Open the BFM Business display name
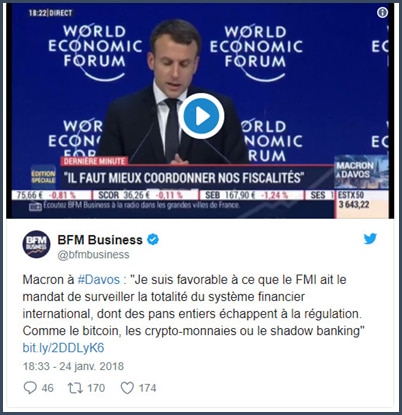The image size is (402, 415). click(x=100, y=240)
